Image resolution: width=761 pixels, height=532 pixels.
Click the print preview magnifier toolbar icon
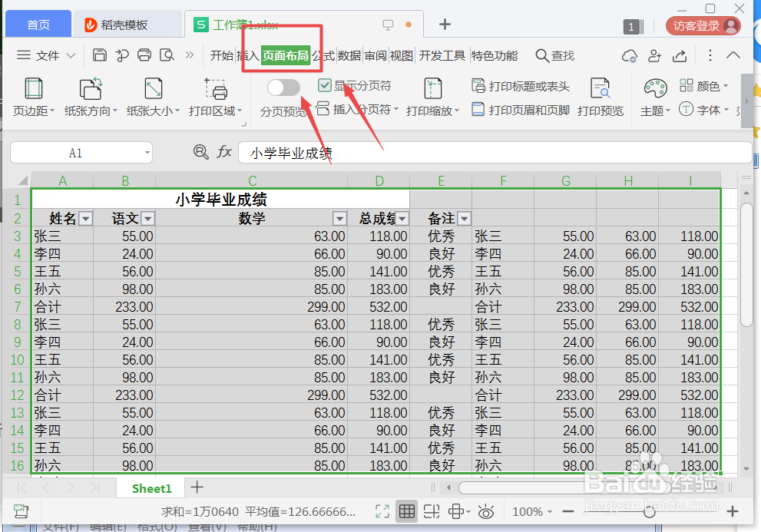pyautogui.click(x=167, y=55)
